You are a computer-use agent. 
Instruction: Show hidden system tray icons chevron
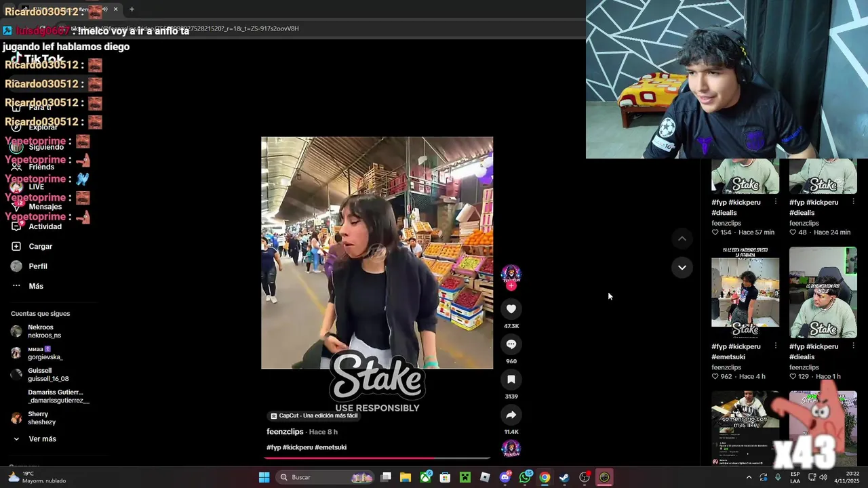click(749, 477)
